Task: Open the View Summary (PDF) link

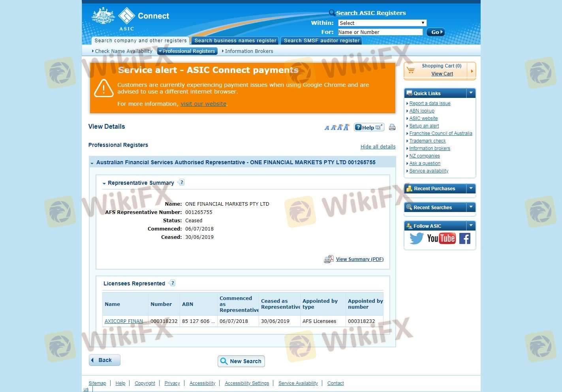Action: click(x=360, y=259)
